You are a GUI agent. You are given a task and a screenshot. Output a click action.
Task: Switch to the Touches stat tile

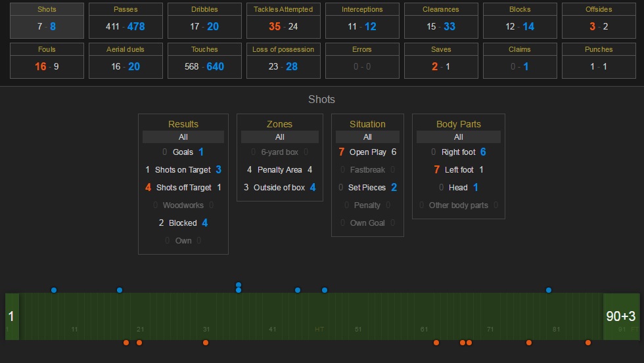(x=204, y=60)
